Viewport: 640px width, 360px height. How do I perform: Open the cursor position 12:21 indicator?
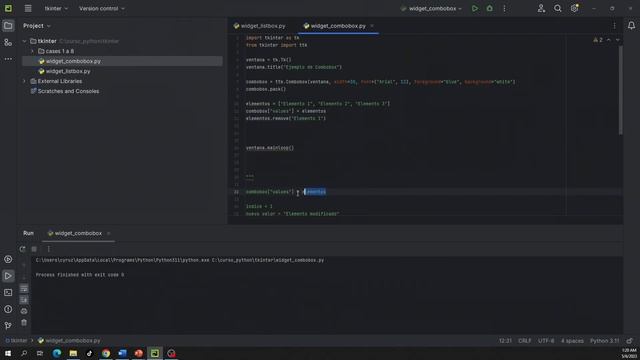[x=505, y=340]
